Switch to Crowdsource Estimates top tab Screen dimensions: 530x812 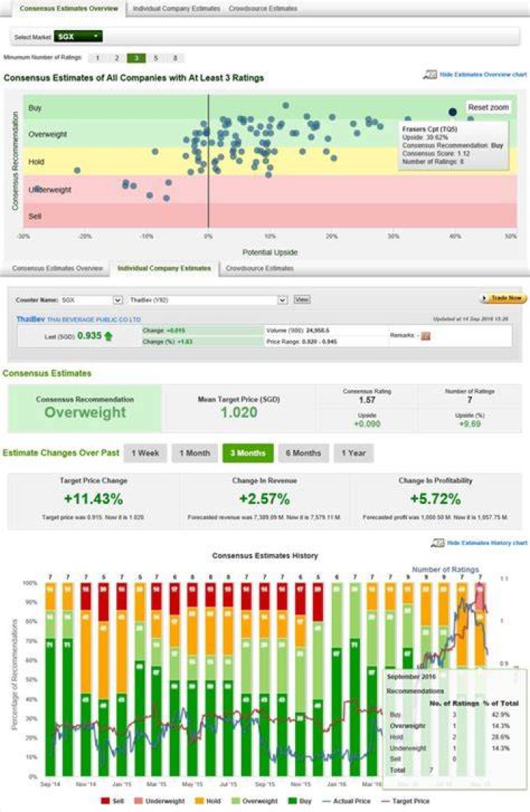tap(264, 9)
